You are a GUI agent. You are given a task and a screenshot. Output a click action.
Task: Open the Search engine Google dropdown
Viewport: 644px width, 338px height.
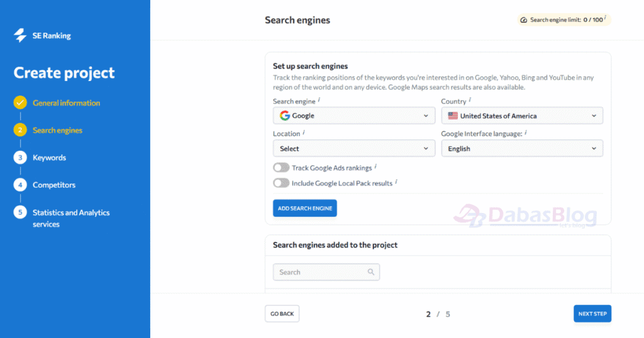[354, 116]
